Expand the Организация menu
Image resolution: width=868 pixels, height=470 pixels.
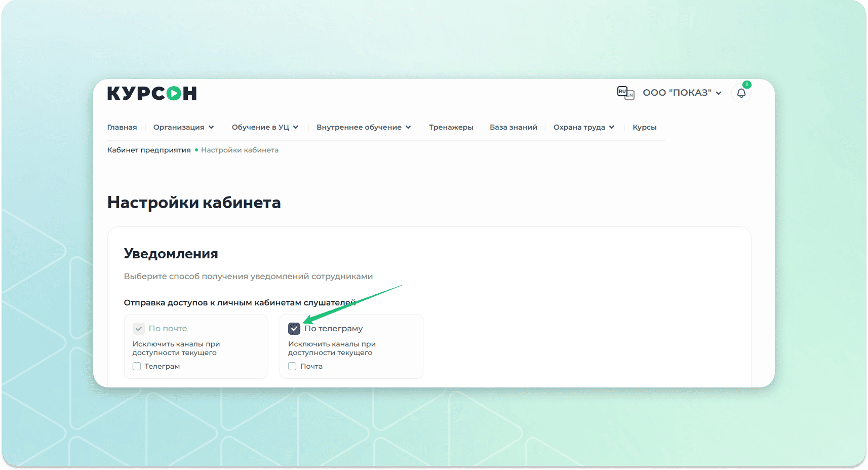(183, 127)
